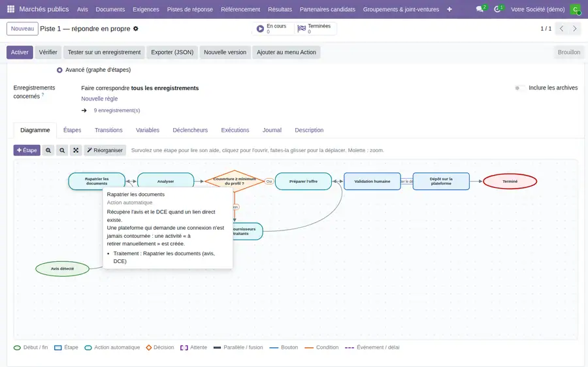588x367 pixels.
Task: Open the 'En cours' stat button
Action: tap(273, 29)
